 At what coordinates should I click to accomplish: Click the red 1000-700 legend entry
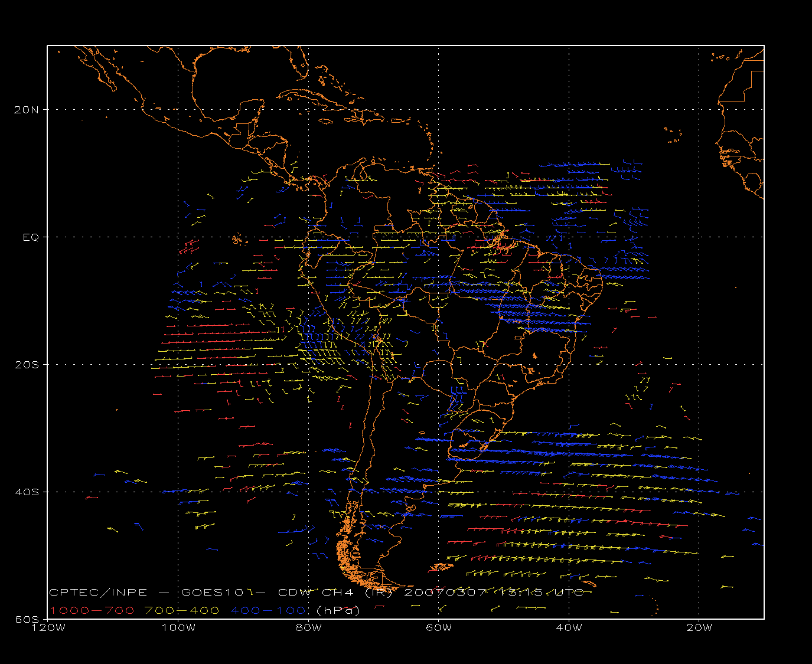pyautogui.click(x=92, y=610)
